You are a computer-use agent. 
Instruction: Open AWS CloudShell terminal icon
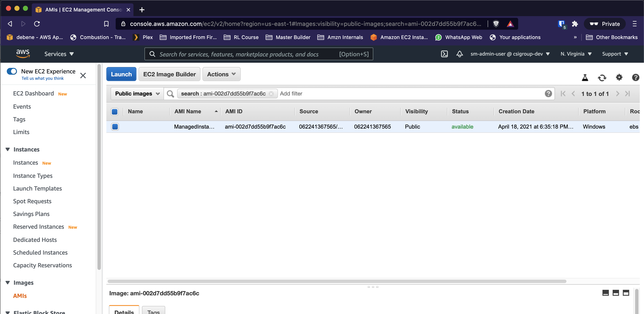[444, 54]
